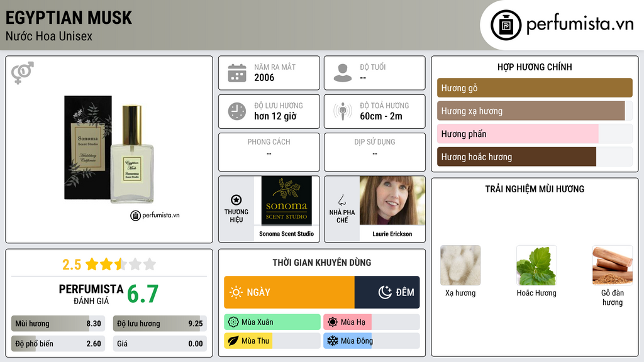Click the Hương gỗ accord bar
The width and height of the screenshot is (644, 362).
[535, 88]
